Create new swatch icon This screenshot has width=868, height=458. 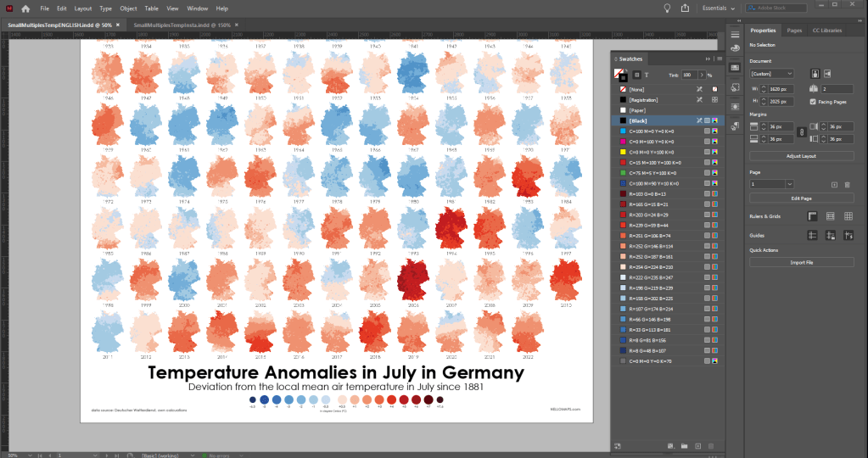tap(698, 446)
